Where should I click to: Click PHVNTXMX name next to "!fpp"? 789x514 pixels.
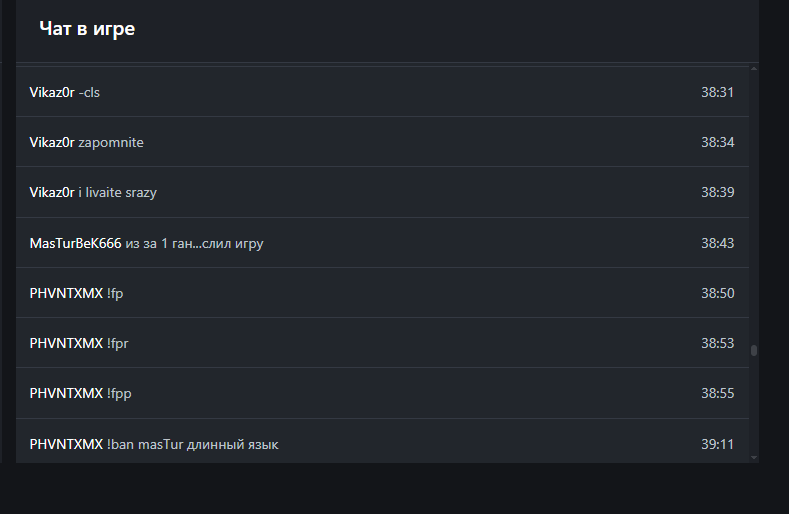coord(66,393)
